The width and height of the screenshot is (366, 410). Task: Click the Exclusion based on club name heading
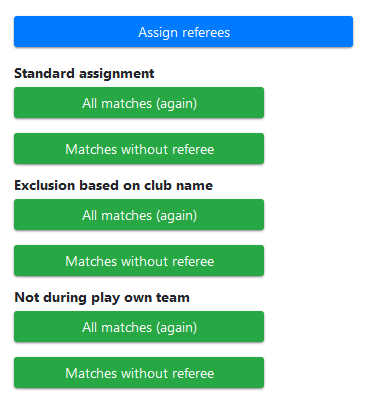click(114, 185)
